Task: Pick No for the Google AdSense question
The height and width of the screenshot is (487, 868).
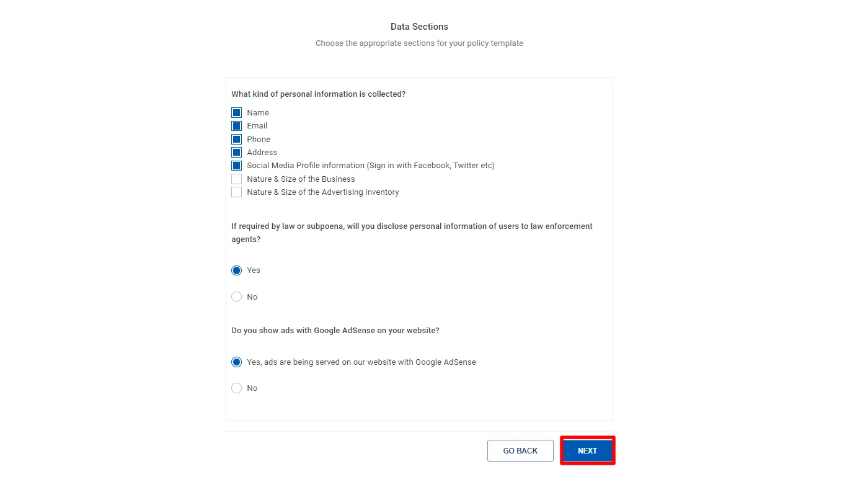Action: tap(236, 388)
